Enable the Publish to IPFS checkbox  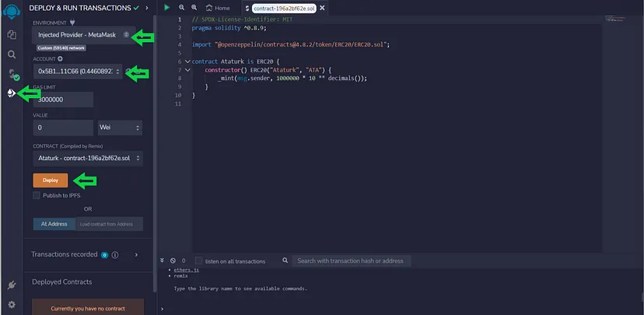click(37, 196)
